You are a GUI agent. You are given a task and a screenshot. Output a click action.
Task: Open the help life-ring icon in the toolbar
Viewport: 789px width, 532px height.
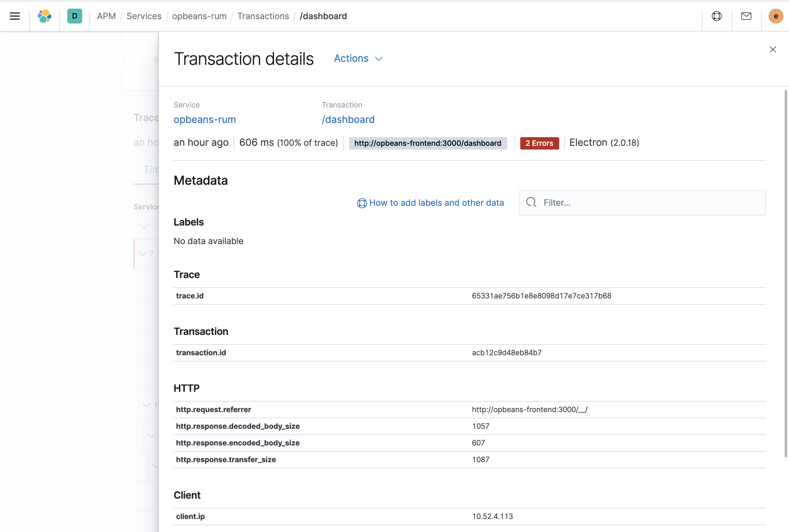coord(716,16)
